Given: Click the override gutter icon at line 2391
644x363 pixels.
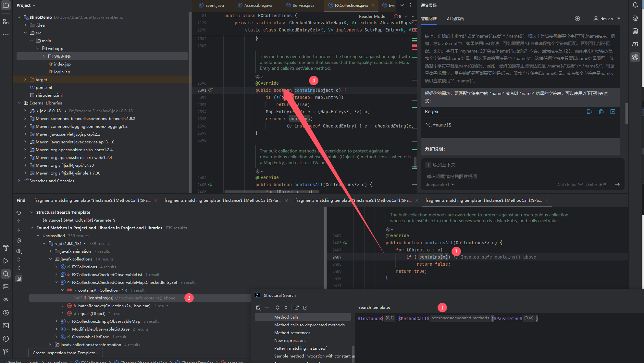Looking at the screenshot, I should click(211, 90).
